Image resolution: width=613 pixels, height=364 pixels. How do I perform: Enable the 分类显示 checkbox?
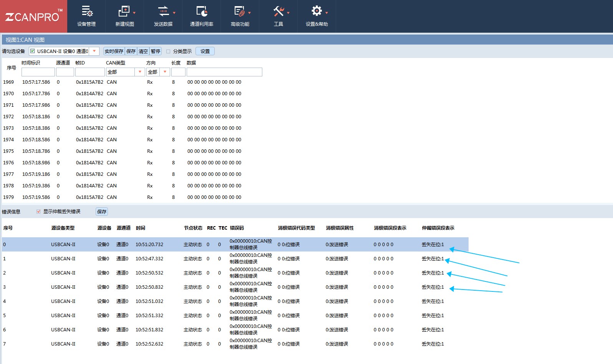(168, 51)
